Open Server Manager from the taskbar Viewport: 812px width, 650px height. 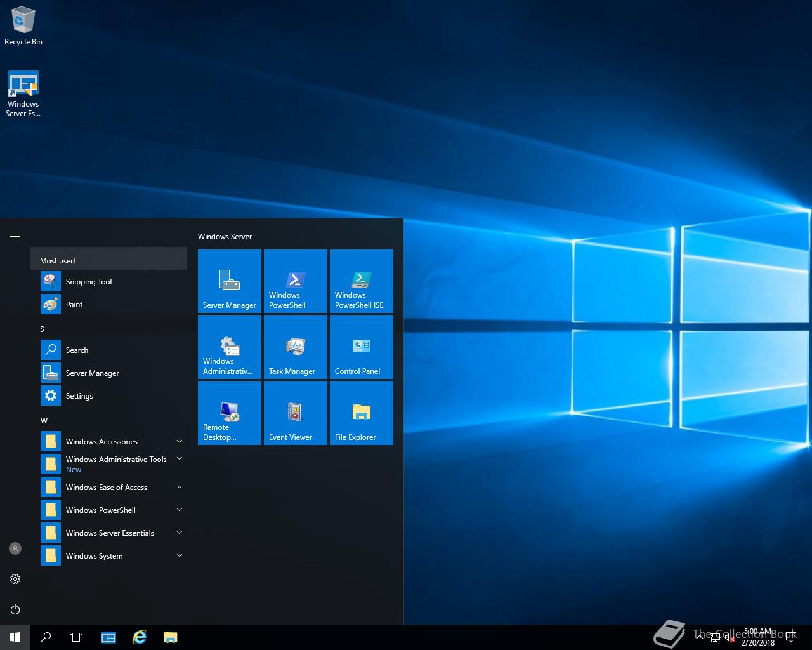coord(108,637)
